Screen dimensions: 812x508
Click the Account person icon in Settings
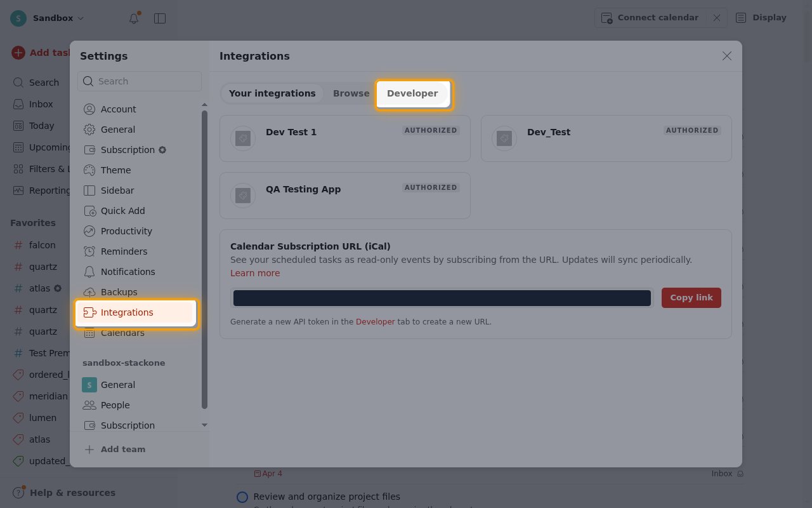point(89,109)
